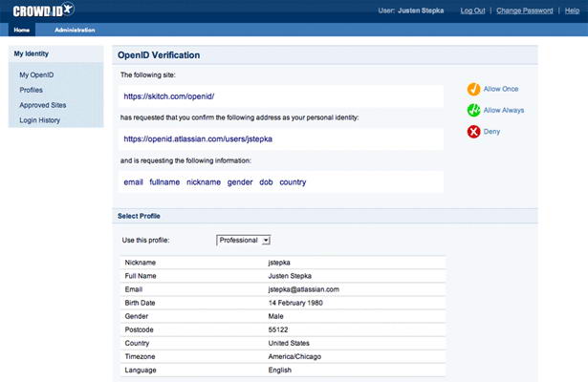
Task: Click the skitch.com openid URL
Action: [x=168, y=96]
